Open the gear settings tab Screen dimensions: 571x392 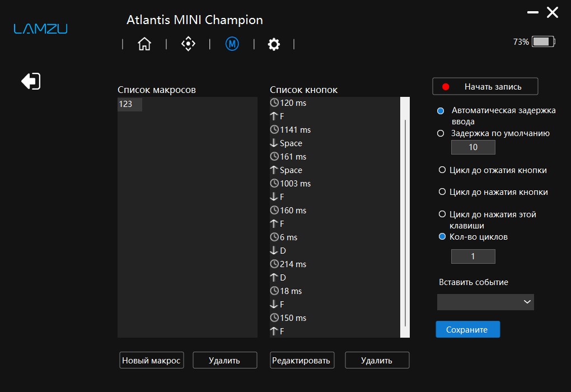[274, 44]
